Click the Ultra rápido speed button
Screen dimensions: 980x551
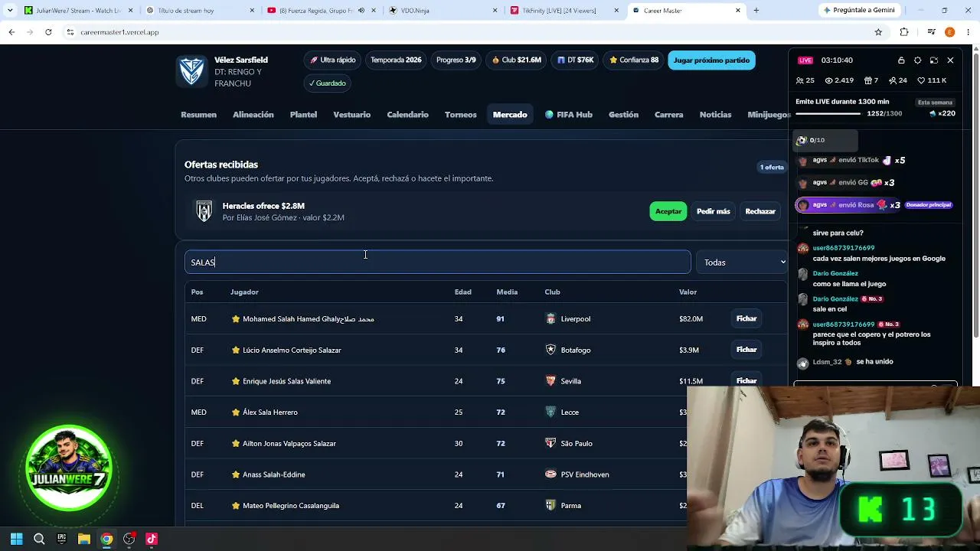(333, 60)
